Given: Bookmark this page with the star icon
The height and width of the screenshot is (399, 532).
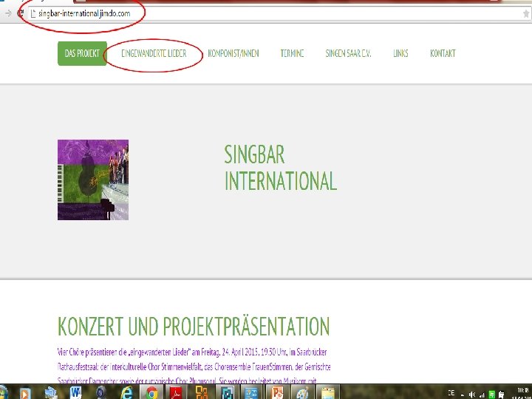Looking at the screenshot, I should point(526,13).
